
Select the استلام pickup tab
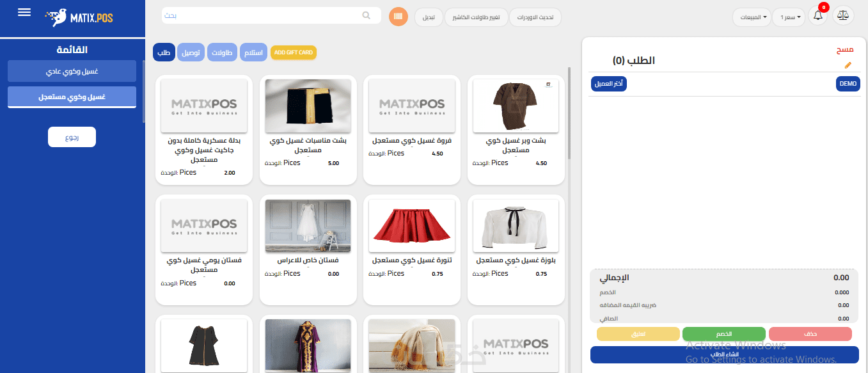[255, 52]
